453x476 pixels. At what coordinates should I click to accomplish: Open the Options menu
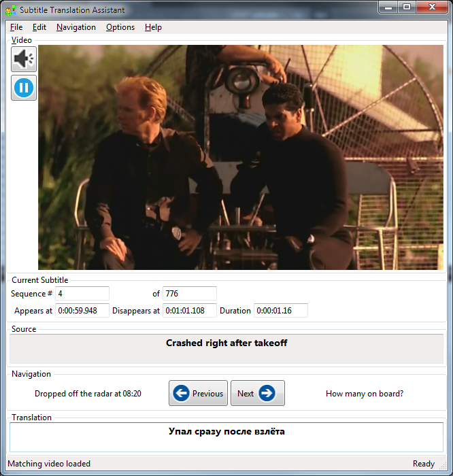pyautogui.click(x=120, y=27)
